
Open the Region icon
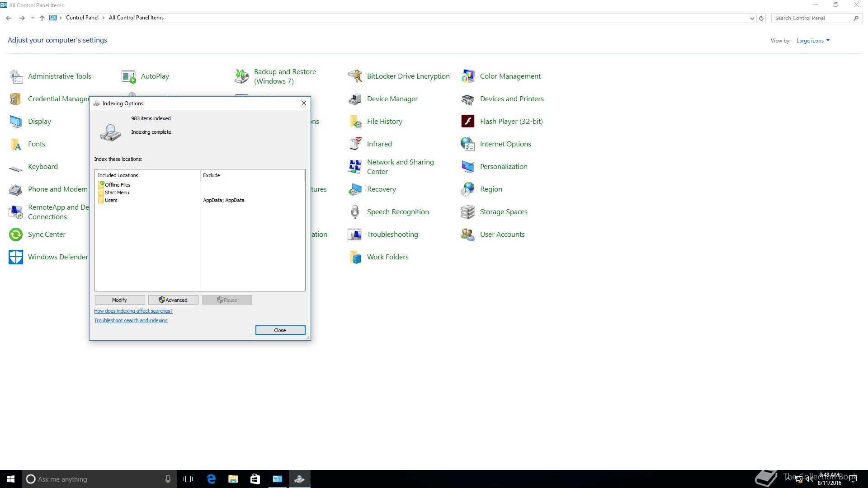point(468,189)
